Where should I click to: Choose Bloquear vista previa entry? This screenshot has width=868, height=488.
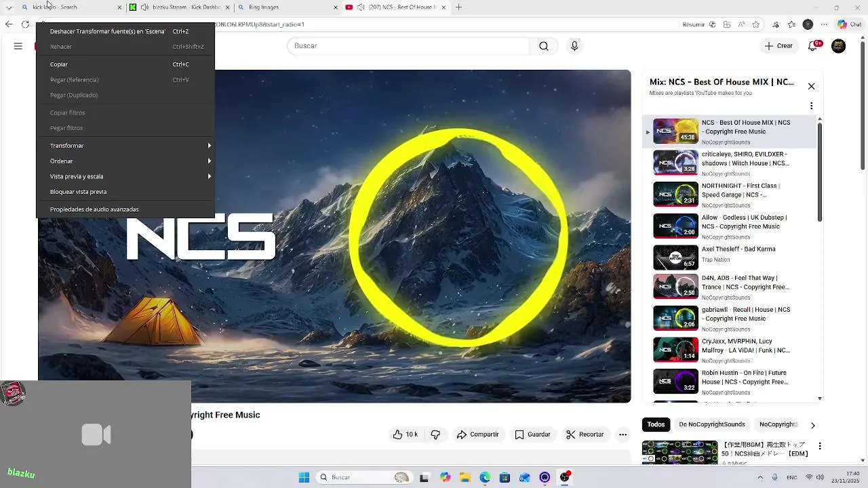pos(125,192)
